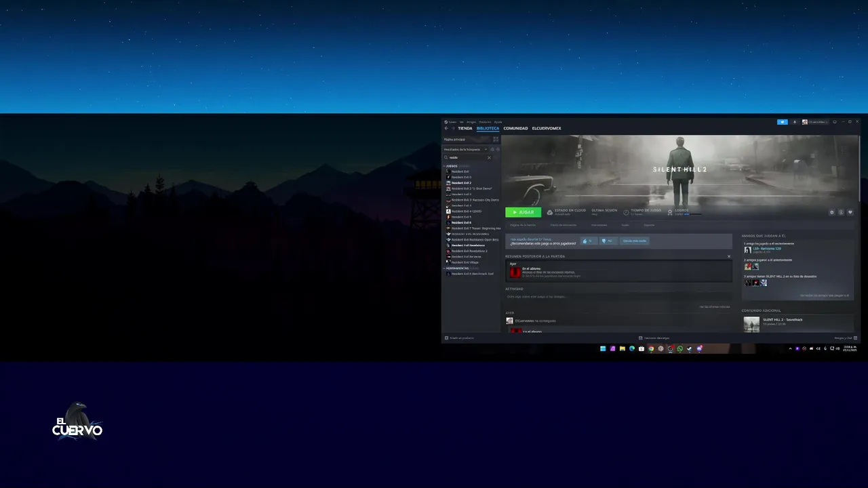Viewport: 868px width, 488px height.
Task: Click the green JUGAR button
Action: tap(523, 212)
